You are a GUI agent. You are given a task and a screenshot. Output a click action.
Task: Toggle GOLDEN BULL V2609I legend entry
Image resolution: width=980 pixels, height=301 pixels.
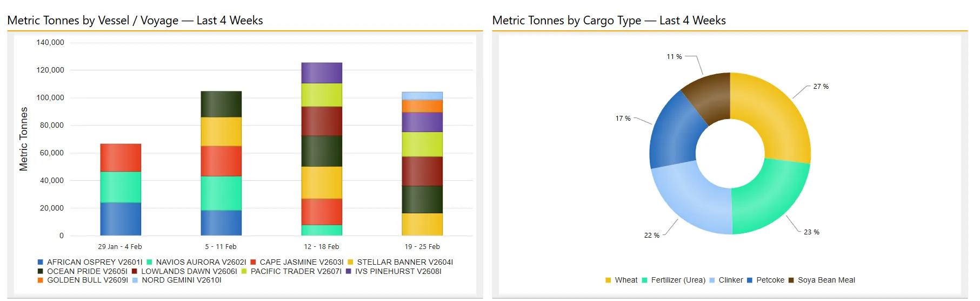point(83,280)
